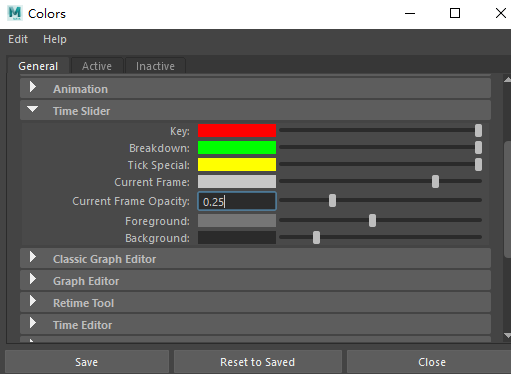Open the yellow Tick Special color swatch

pyautogui.click(x=237, y=165)
